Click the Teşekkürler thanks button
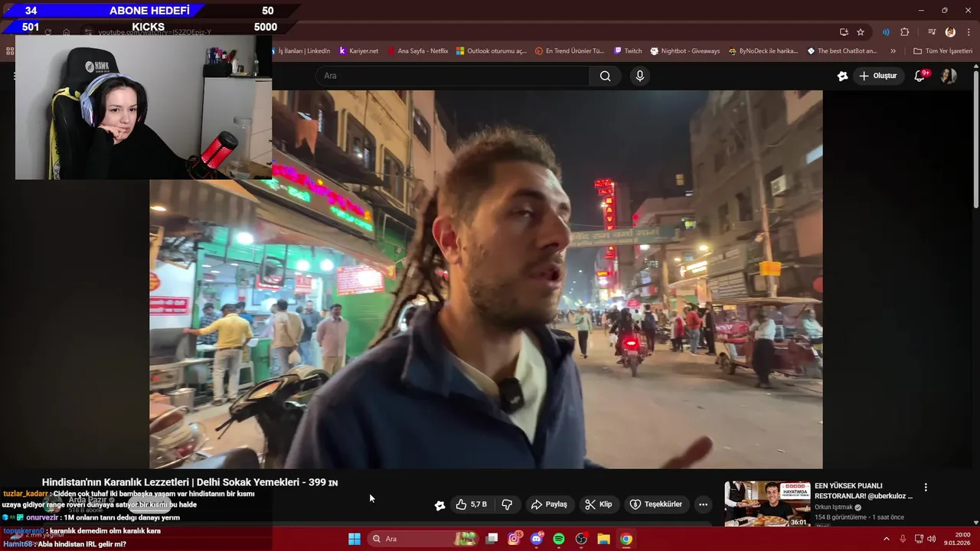Screen dimensions: 980x551 656,504
